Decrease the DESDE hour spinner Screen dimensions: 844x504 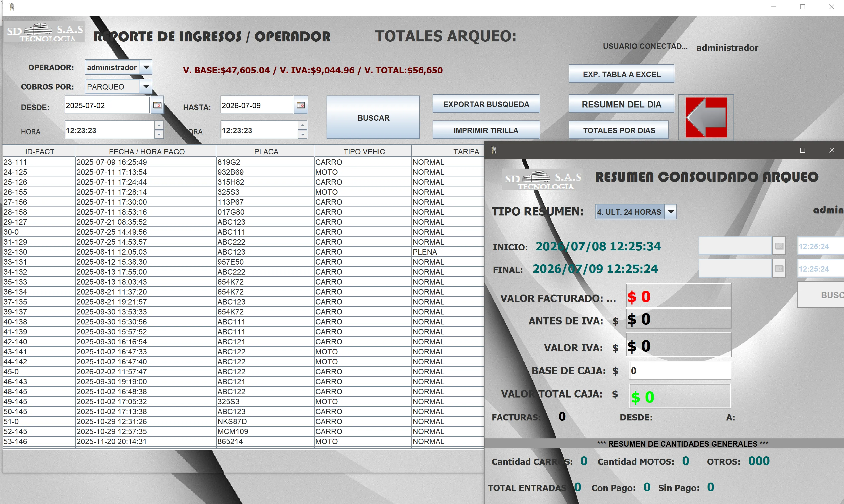(159, 134)
